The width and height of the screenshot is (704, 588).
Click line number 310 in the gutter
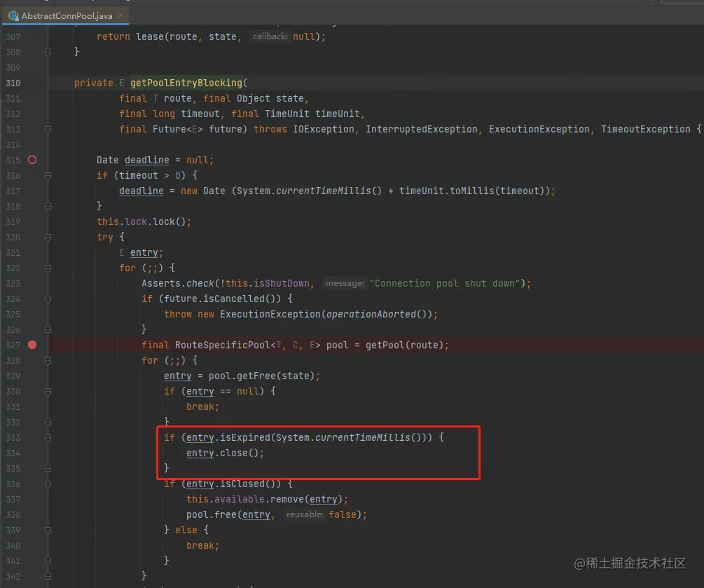pyautogui.click(x=13, y=83)
